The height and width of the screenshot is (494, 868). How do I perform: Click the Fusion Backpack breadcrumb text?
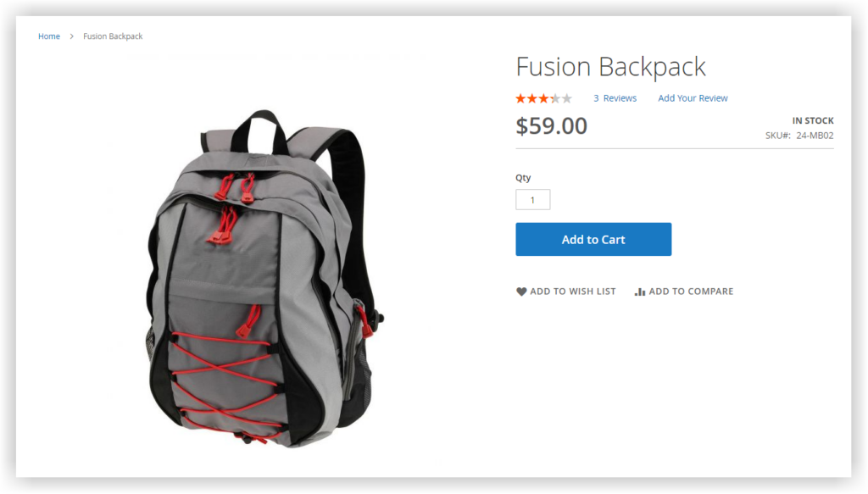[x=113, y=36]
